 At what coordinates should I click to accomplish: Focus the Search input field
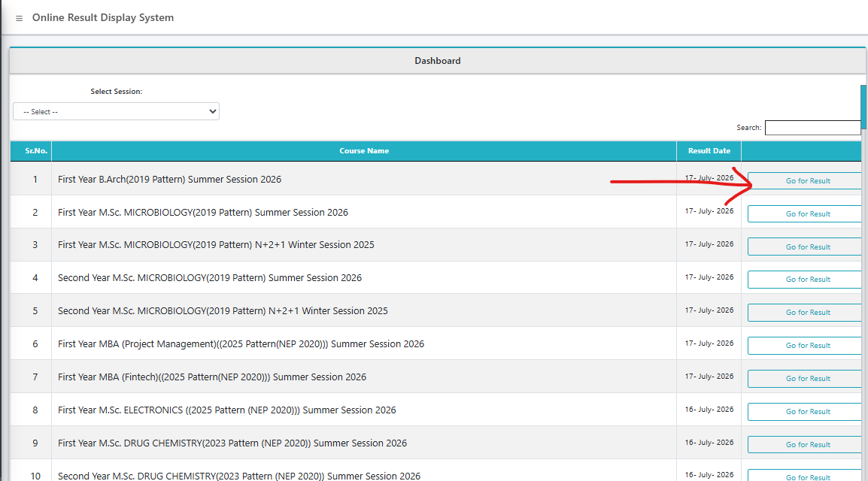(x=812, y=128)
